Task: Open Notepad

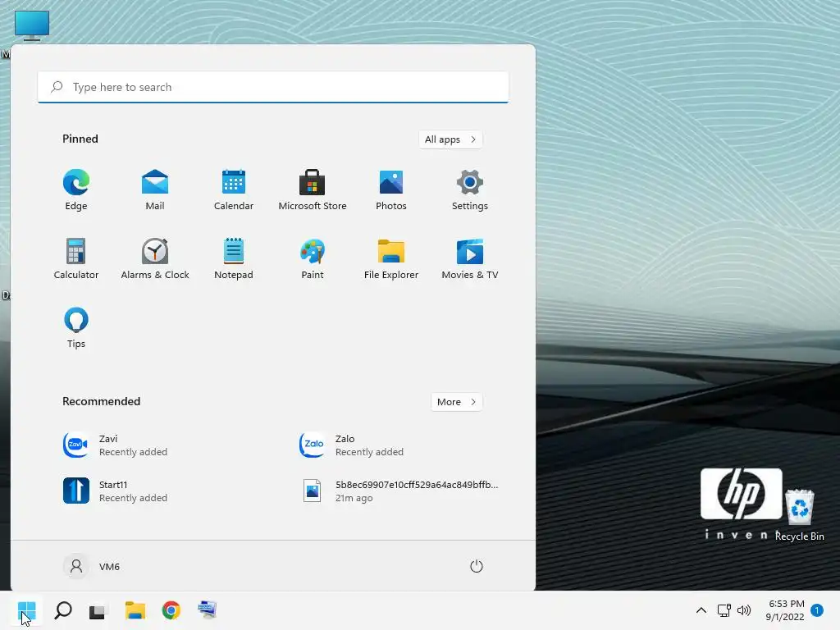Action: click(234, 258)
